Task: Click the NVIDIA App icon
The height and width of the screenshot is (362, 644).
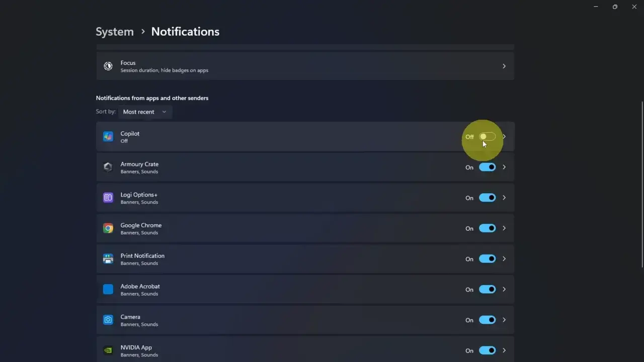Action: coord(108,350)
